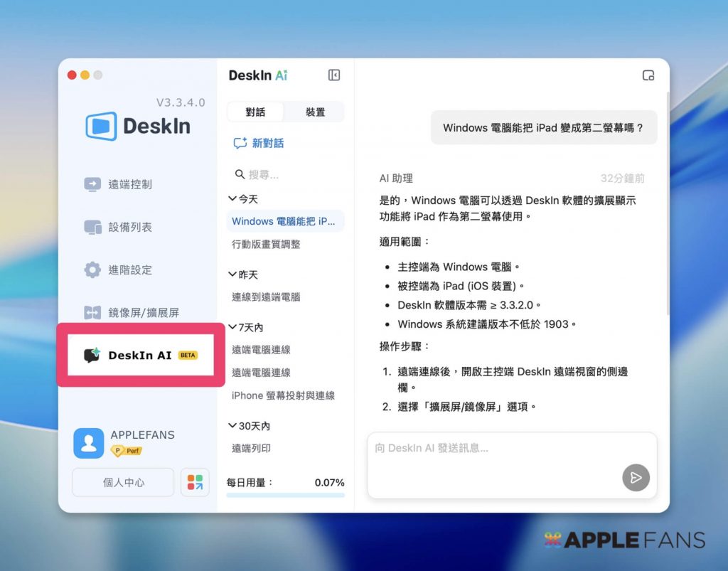728x571 pixels.
Task: Open the 進階設定 advanced settings gear icon
Action: click(x=92, y=270)
